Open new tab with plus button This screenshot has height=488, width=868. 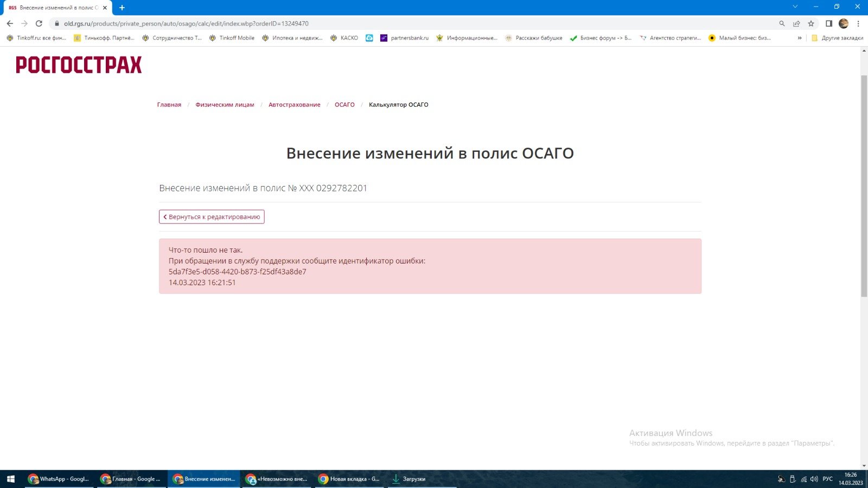(x=122, y=8)
